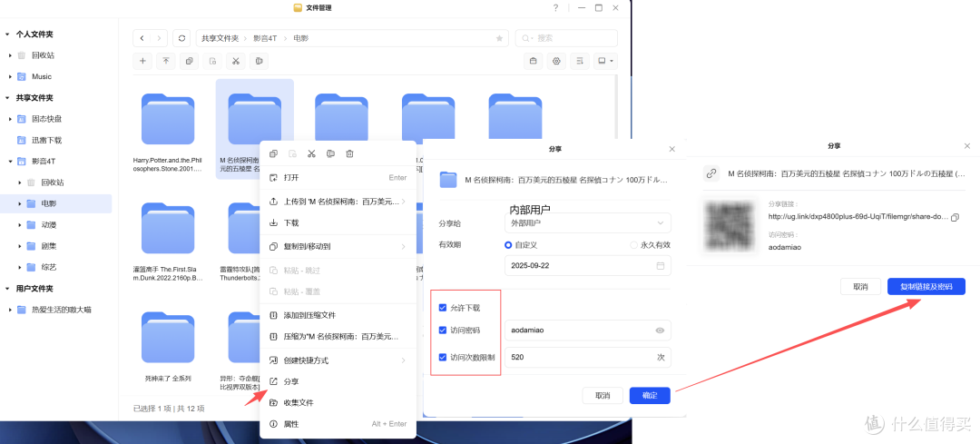Expand the 动漫 tree node
980x444 pixels.
click(x=20, y=225)
